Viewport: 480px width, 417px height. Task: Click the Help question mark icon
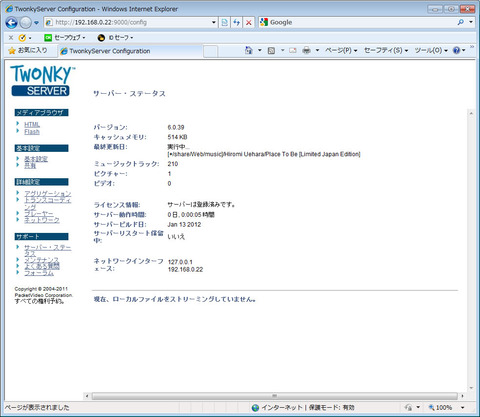[457, 50]
